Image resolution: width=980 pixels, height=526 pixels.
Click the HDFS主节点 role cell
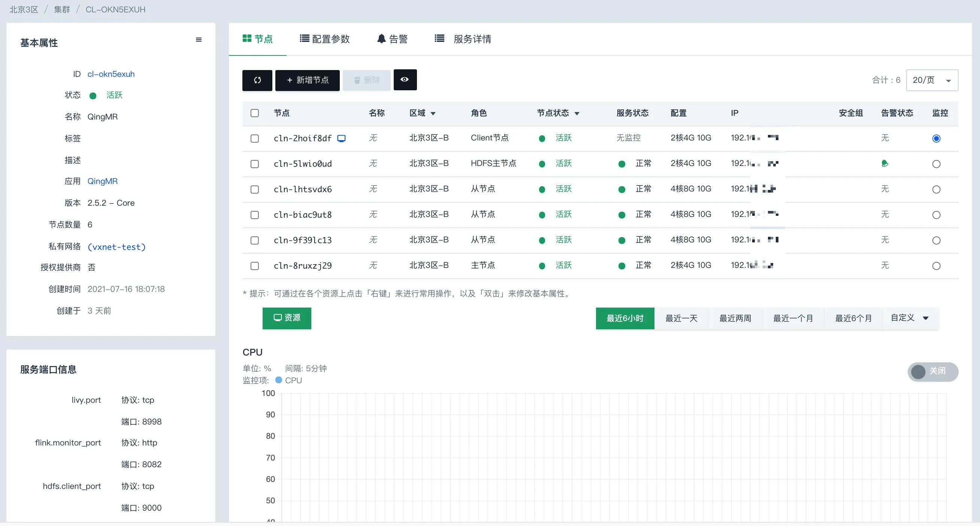click(x=493, y=164)
